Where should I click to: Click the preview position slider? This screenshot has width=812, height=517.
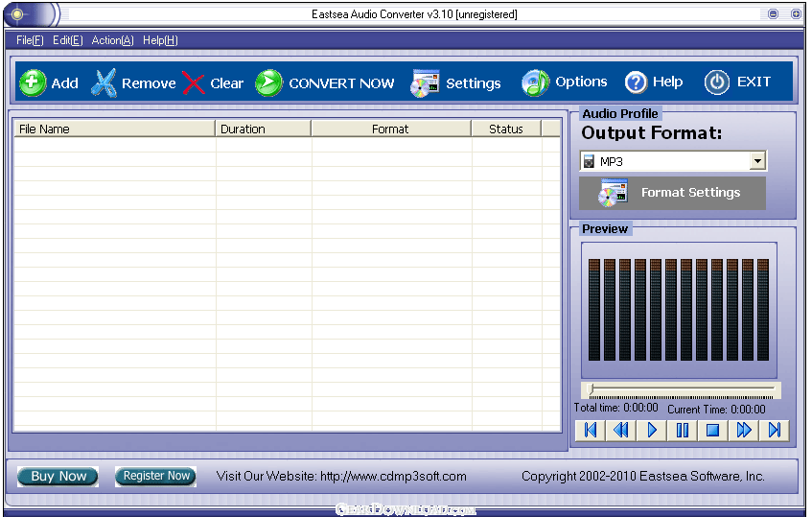point(681,389)
